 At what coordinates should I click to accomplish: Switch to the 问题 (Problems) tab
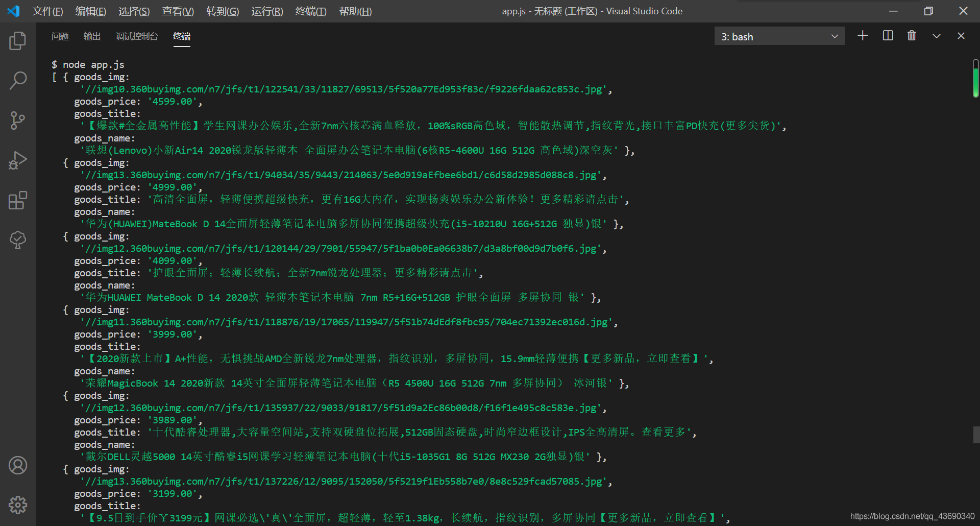point(60,36)
